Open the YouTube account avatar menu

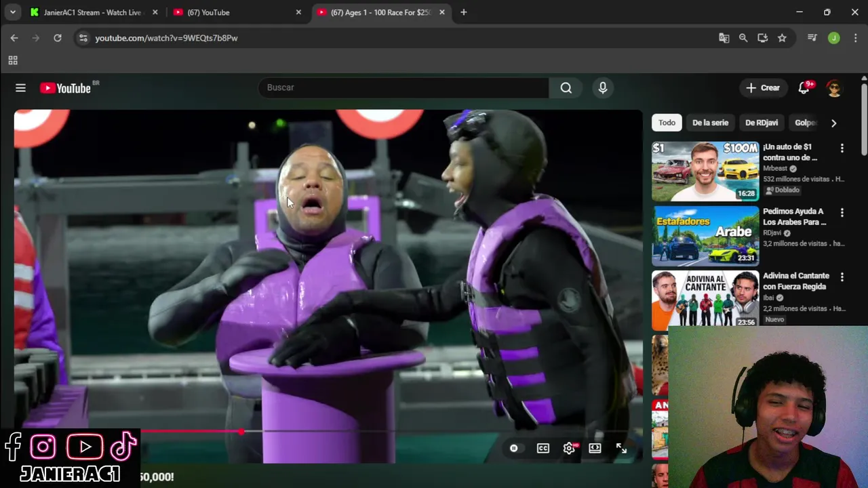coord(834,88)
